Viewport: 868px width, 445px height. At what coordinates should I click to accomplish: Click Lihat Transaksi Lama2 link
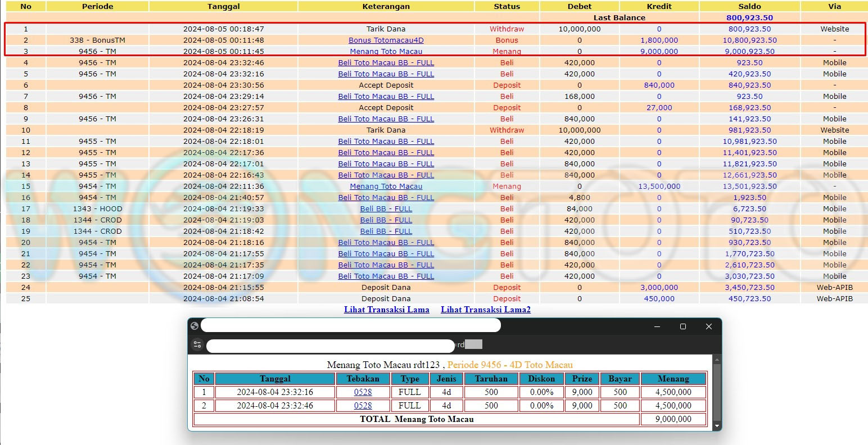(486, 310)
